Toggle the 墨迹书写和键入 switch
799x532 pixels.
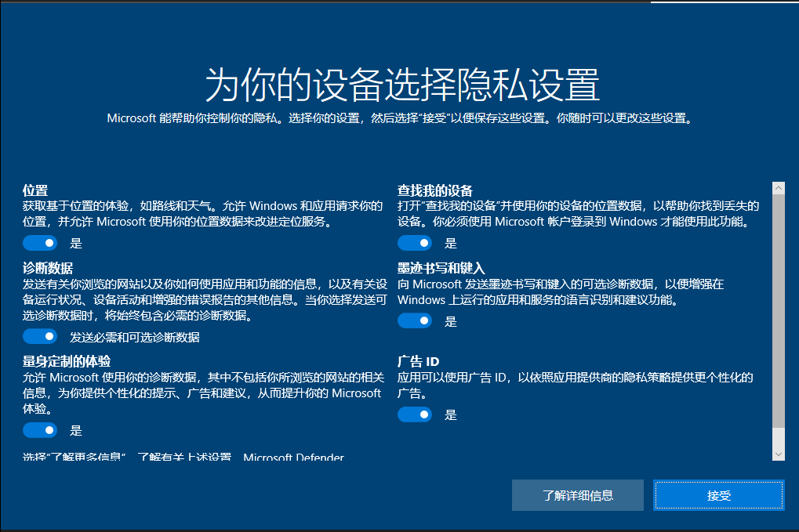point(415,320)
